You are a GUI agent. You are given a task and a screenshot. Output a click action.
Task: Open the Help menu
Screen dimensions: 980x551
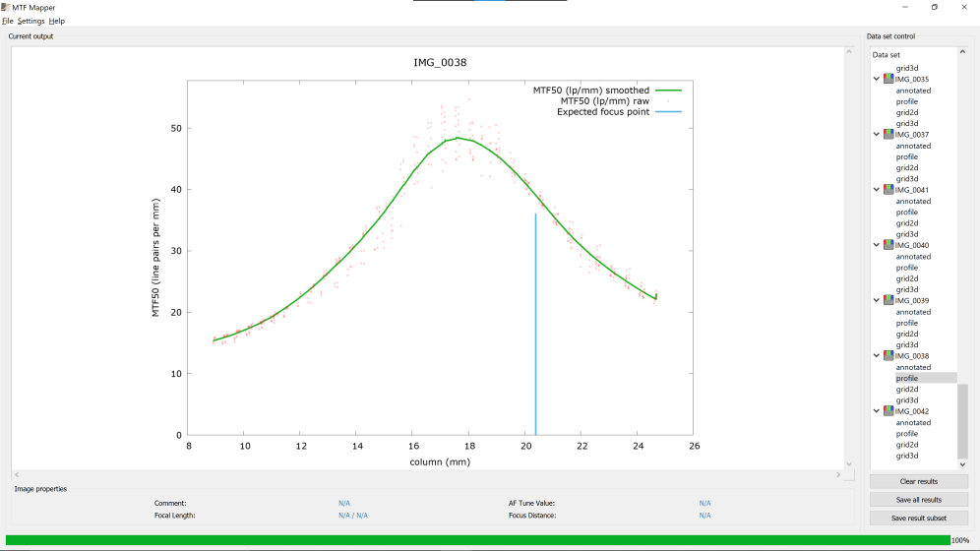pos(56,21)
